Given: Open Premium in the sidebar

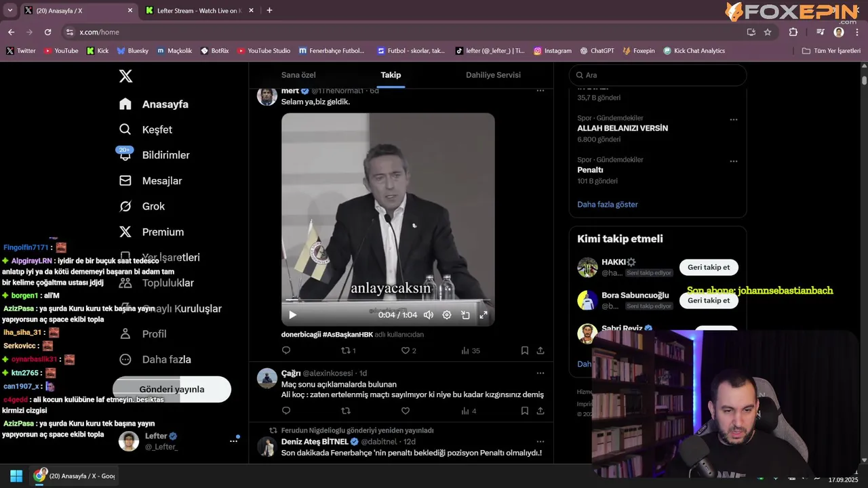Looking at the screenshot, I should pyautogui.click(x=151, y=232).
